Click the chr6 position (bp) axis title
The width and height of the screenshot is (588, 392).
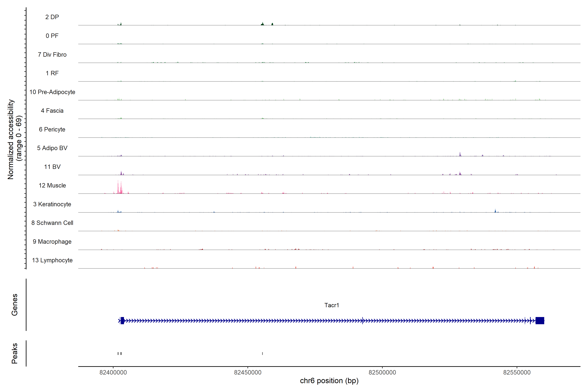(329, 381)
